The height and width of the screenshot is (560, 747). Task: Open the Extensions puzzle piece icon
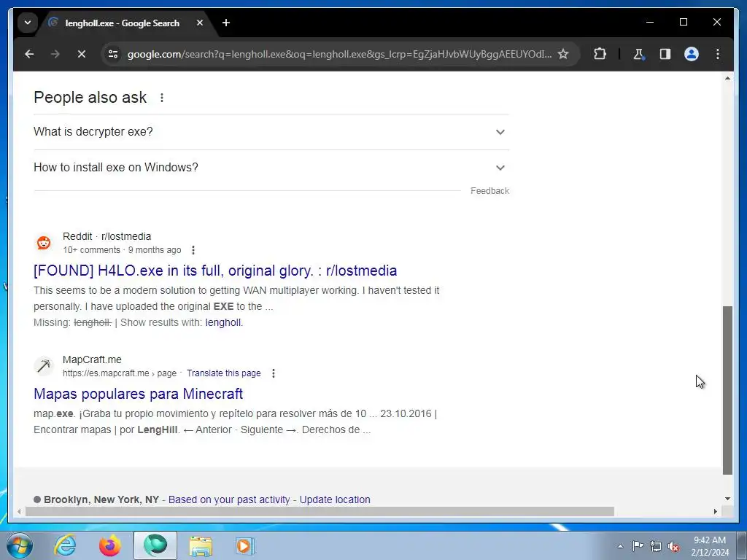pos(600,54)
